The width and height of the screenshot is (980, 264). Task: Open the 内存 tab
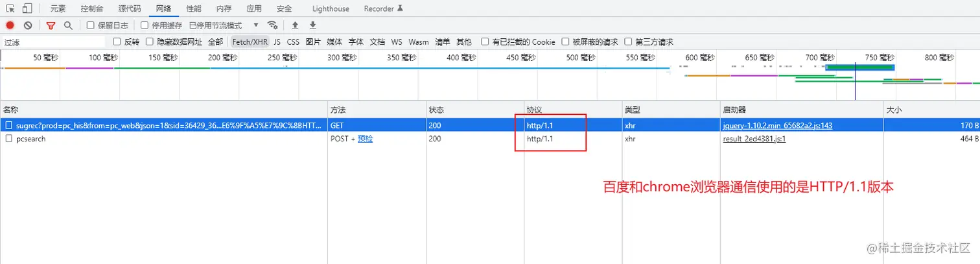[x=224, y=9]
